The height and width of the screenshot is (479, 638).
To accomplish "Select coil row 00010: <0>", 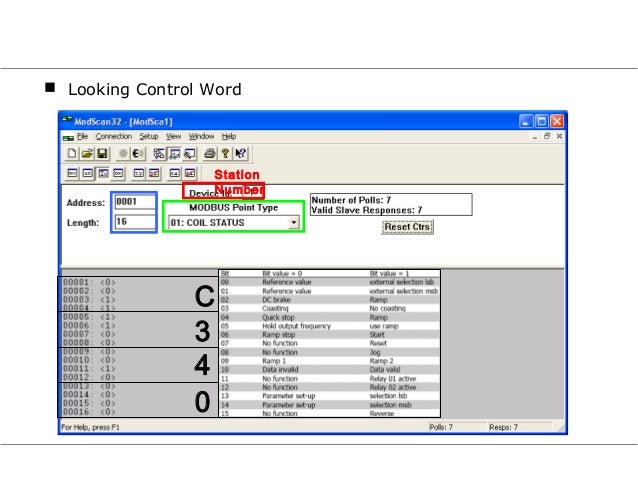I will 90,360.
